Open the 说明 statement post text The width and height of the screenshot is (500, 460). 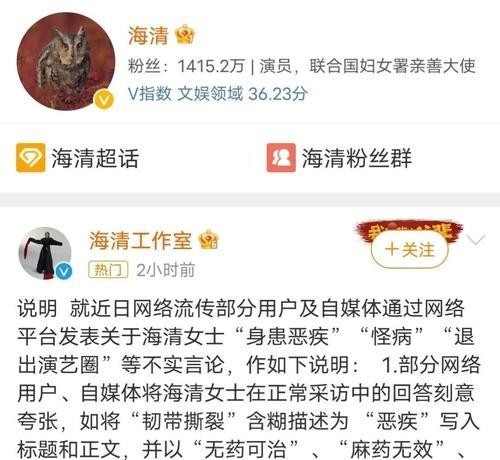point(249,378)
